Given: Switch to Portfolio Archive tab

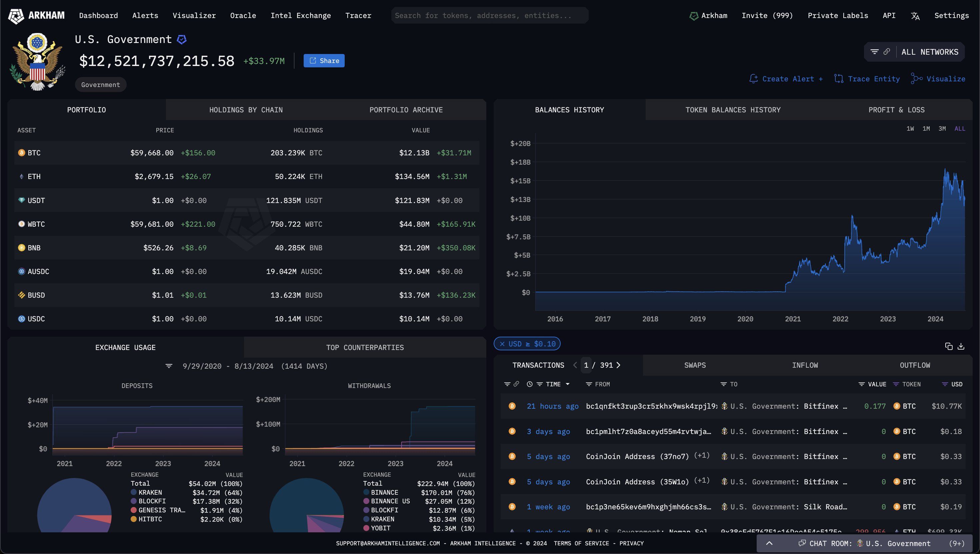Looking at the screenshot, I should (x=406, y=110).
